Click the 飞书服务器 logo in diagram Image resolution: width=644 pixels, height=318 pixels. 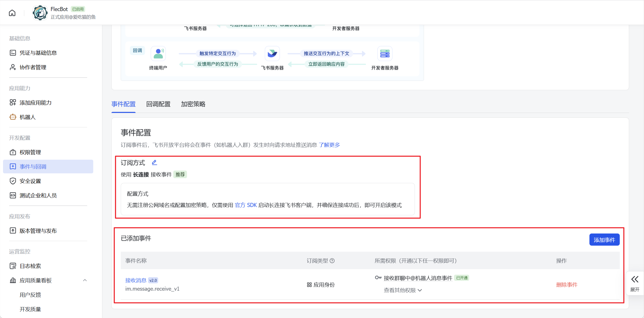(x=272, y=54)
